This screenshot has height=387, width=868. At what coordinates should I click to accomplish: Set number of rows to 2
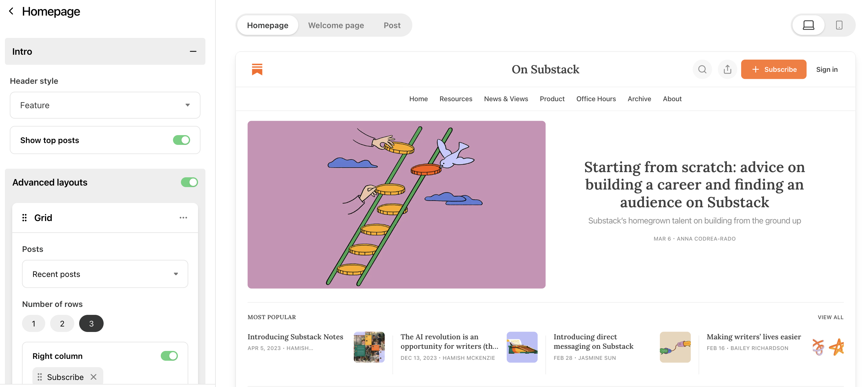[62, 323]
